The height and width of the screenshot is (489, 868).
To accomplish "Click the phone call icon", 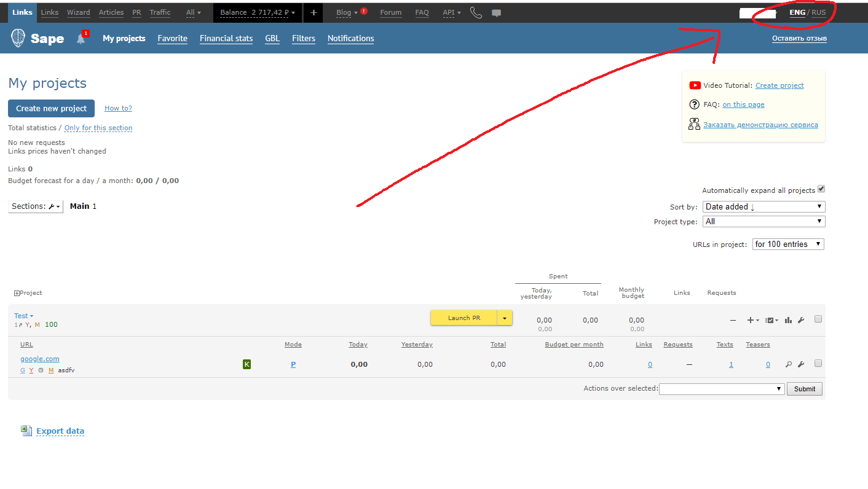I will [476, 12].
